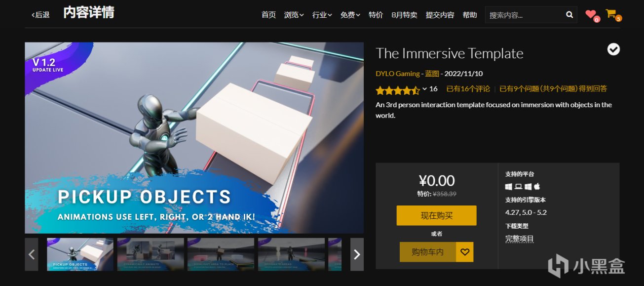Click the five-star rating icons
644x286 pixels.
[398, 90]
